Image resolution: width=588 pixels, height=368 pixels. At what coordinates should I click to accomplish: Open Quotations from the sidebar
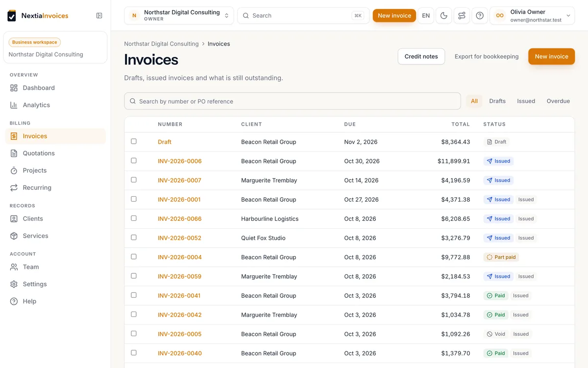55,153
